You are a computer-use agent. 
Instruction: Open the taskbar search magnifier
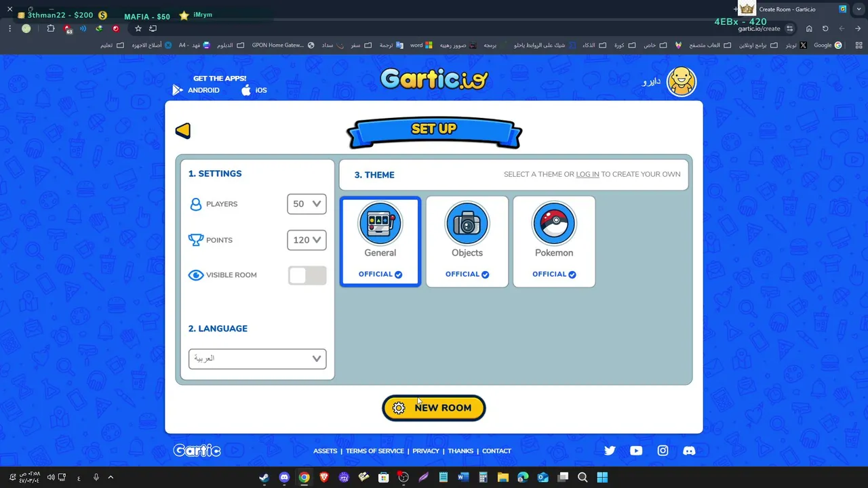583,477
